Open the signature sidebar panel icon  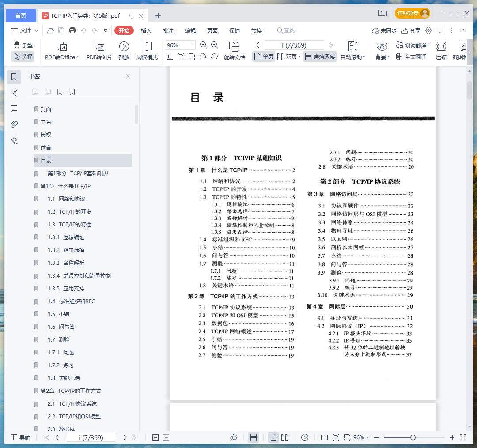14,140
